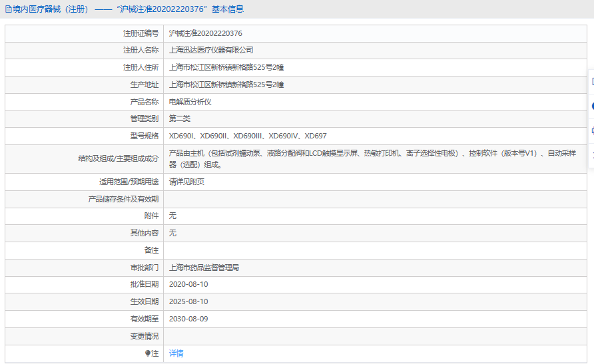Screen dimensions: 594x364
Task: Select registration number 沪械注准20202220376 in table
Action: (205, 33)
